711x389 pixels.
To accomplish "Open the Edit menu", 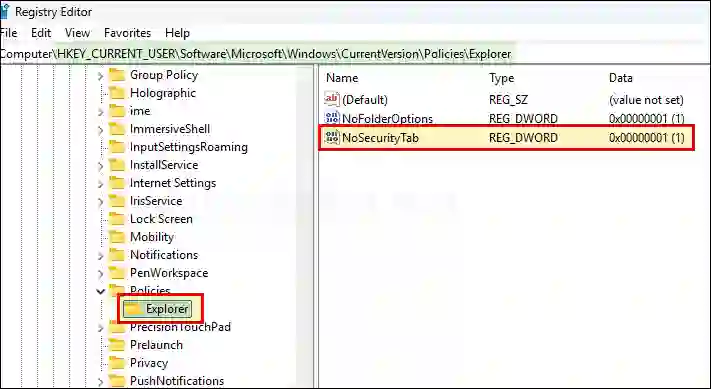I will (41, 33).
